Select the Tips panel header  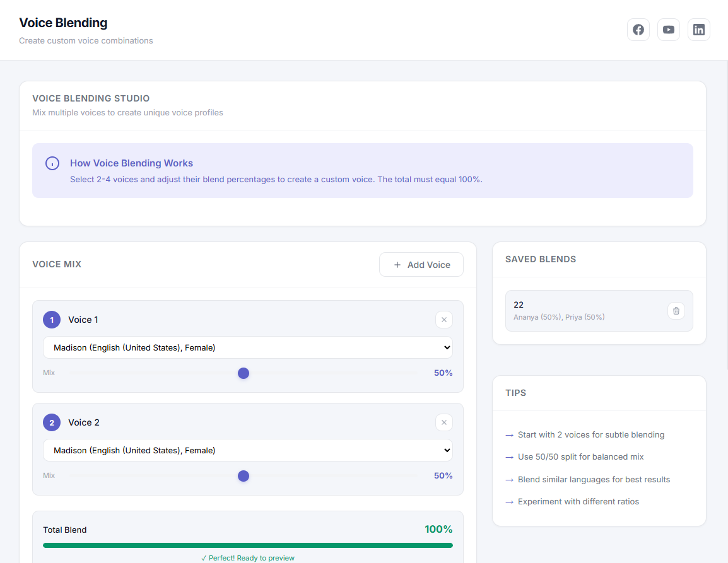(x=515, y=393)
